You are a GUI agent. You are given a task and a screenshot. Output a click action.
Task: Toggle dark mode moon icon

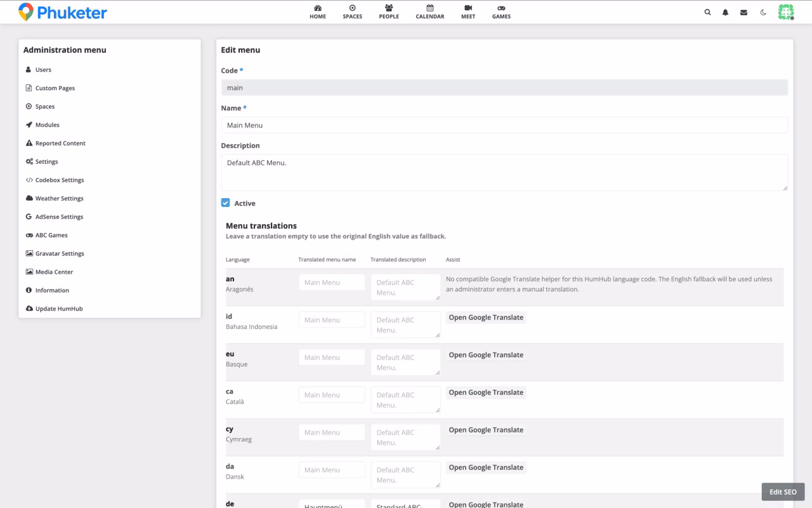pos(763,12)
